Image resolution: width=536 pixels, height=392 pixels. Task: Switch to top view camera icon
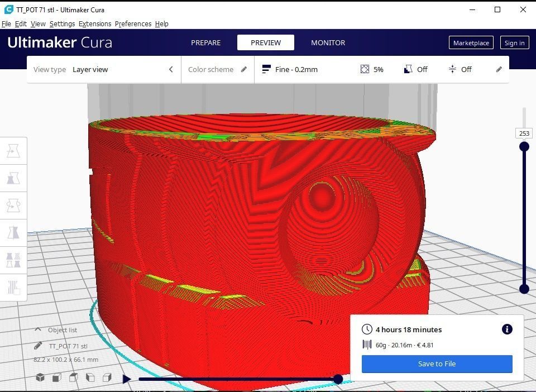click(x=74, y=377)
